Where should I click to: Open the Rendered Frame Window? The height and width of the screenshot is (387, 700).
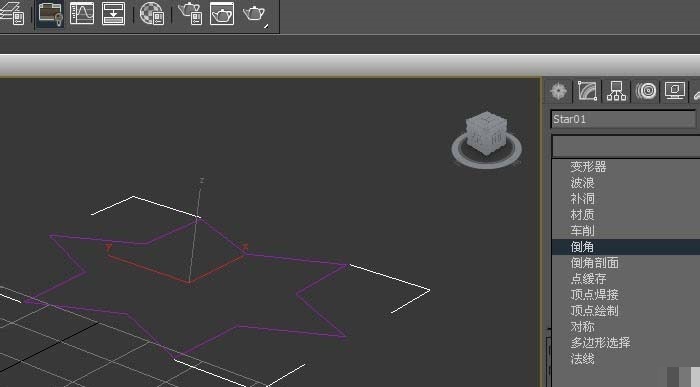[x=222, y=13]
